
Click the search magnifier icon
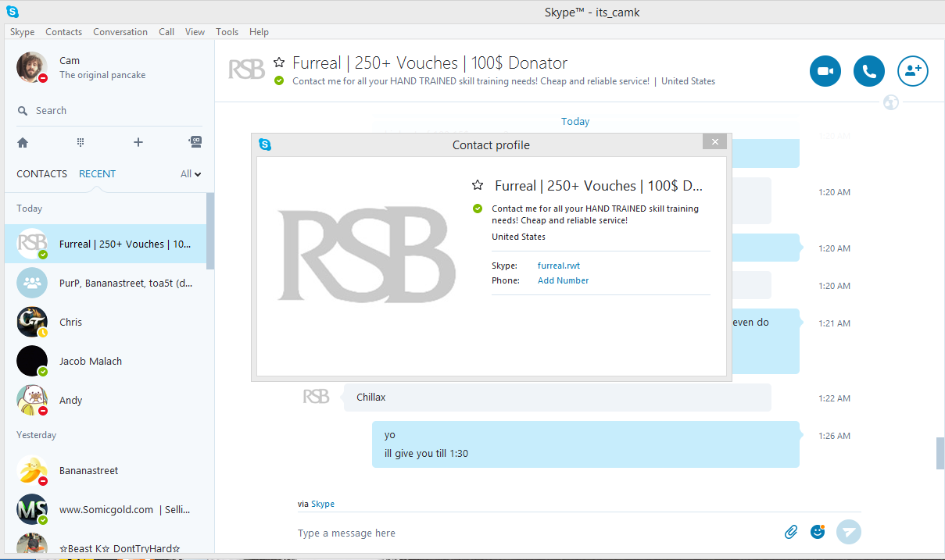[23, 111]
